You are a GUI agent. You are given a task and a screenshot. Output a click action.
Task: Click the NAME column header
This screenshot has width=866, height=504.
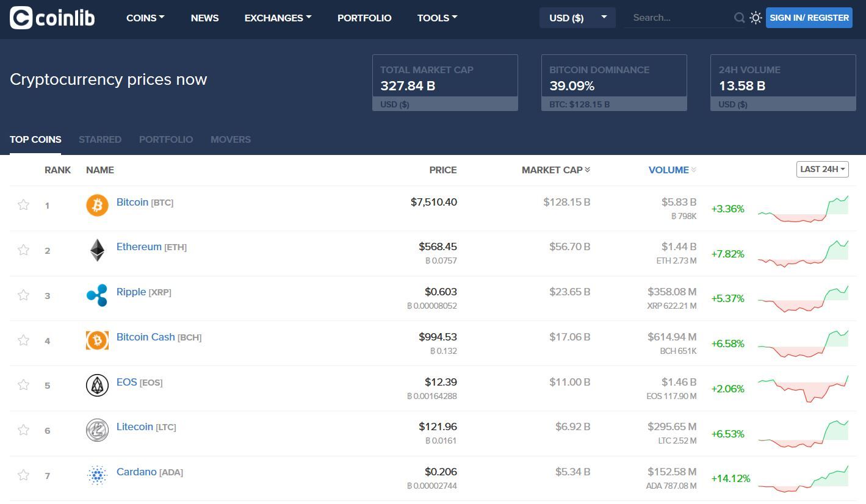pos(100,170)
